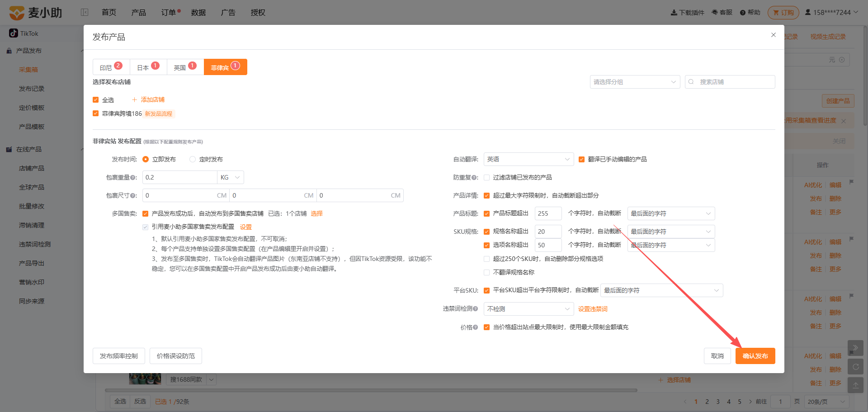Open the 数据 top menu
Screen dimensions: 868x412
click(198, 13)
